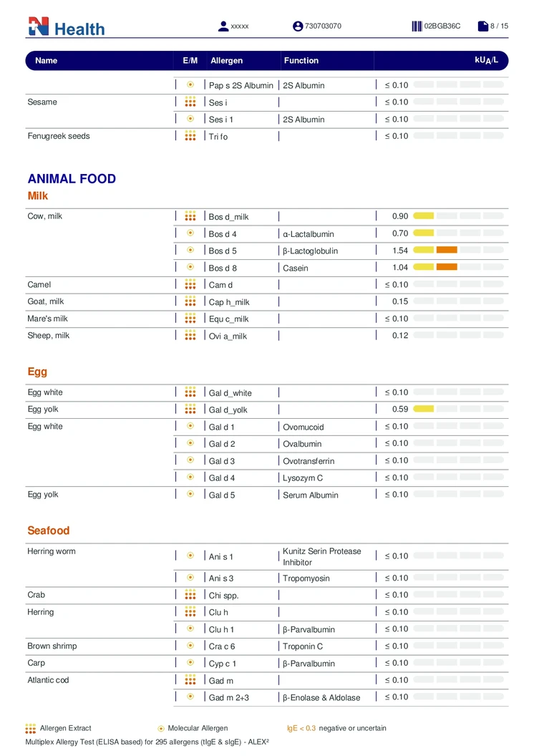Click the barcode icon beside 02BGB36C

(x=417, y=26)
